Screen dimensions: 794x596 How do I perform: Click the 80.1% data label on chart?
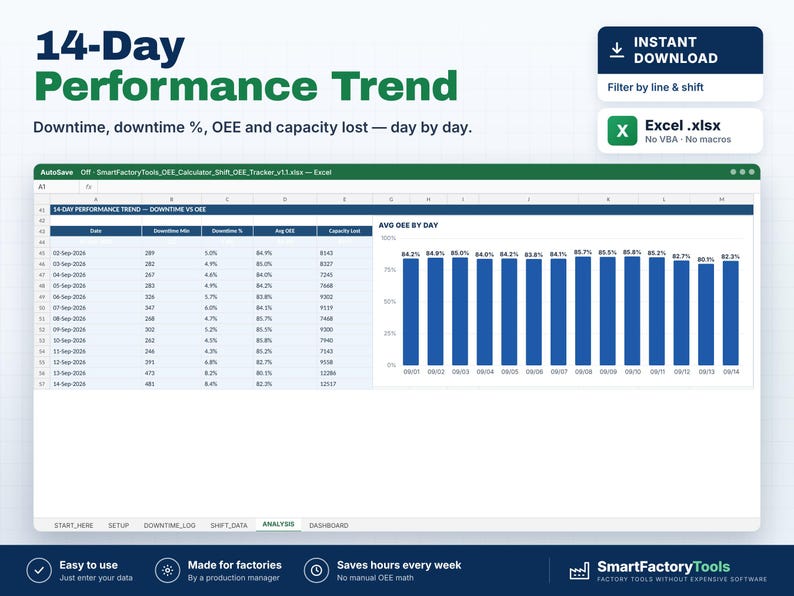coord(706,259)
